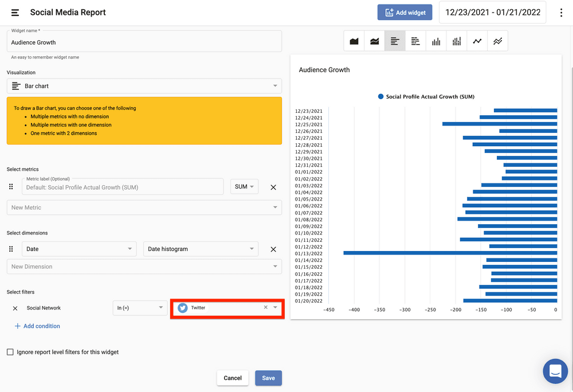Select the area chart icon
This screenshot has width=573, height=392.
coord(354,41)
